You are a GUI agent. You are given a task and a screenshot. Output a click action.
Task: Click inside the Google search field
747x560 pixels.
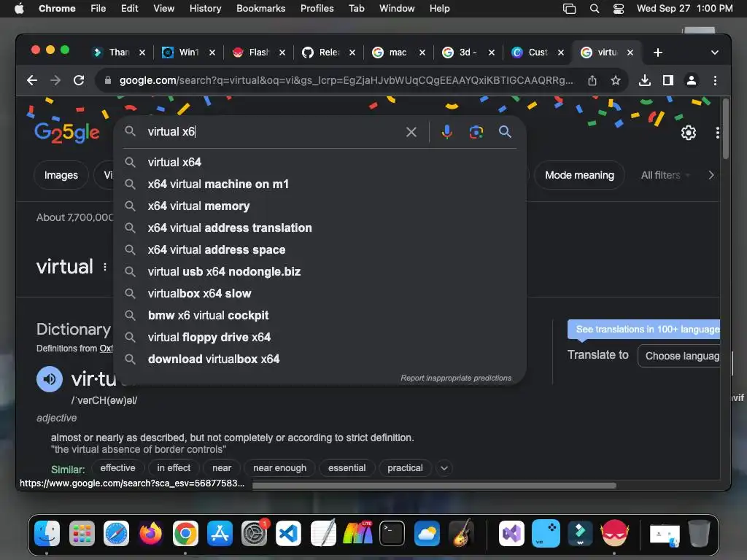(274, 132)
